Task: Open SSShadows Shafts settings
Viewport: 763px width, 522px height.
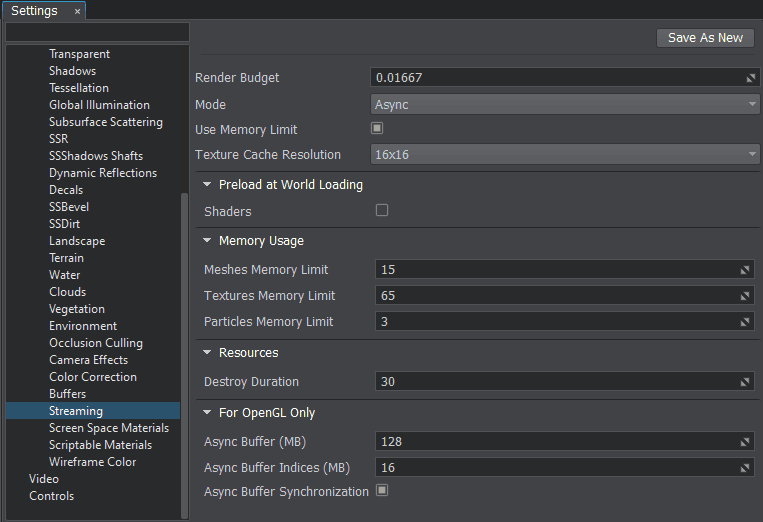Action: pyautogui.click(x=96, y=156)
